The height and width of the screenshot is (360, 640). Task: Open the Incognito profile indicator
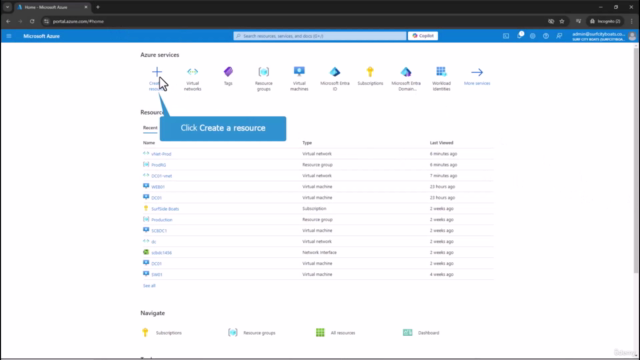click(x=605, y=21)
